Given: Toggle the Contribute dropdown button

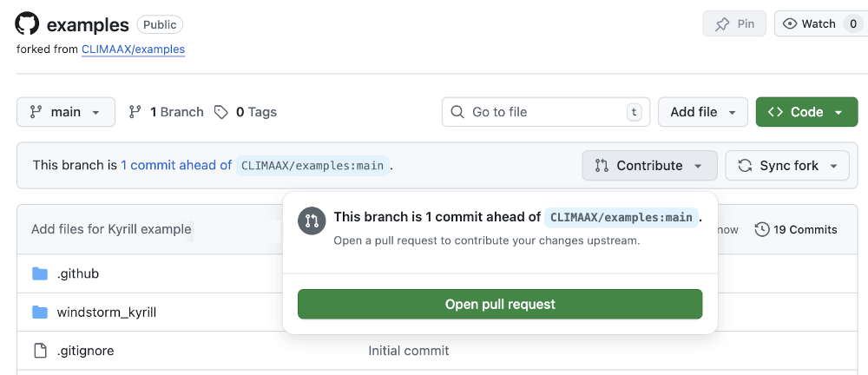Looking at the screenshot, I should 649,165.
